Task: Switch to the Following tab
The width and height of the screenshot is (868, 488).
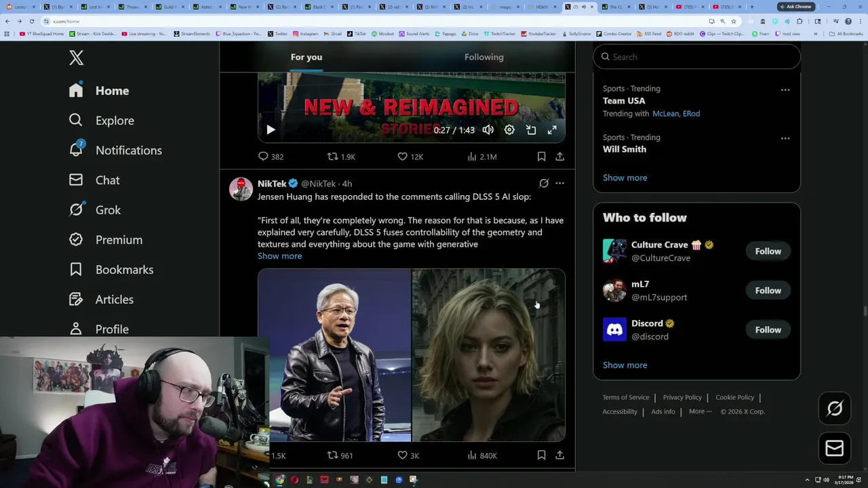Action: coord(484,57)
